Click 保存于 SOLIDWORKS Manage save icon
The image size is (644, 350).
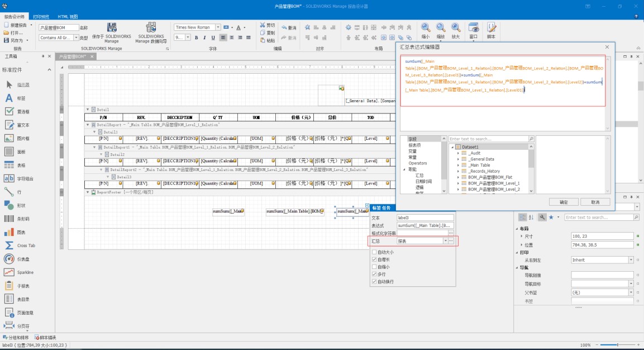pos(112,28)
